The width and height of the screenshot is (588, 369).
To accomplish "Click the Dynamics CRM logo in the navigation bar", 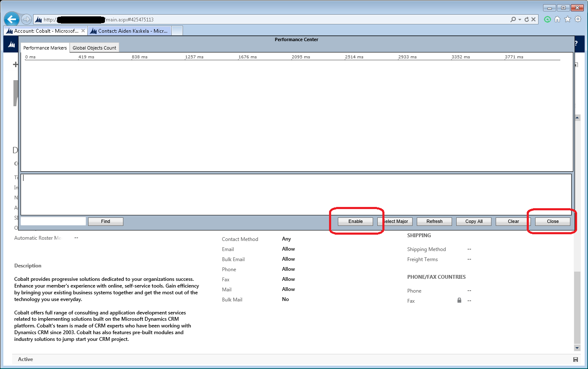I will [12, 44].
